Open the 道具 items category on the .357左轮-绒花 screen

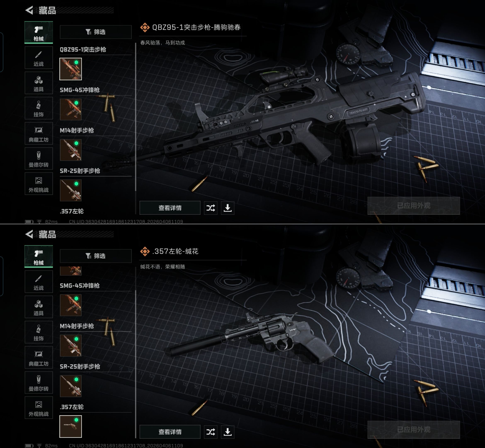(39, 307)
